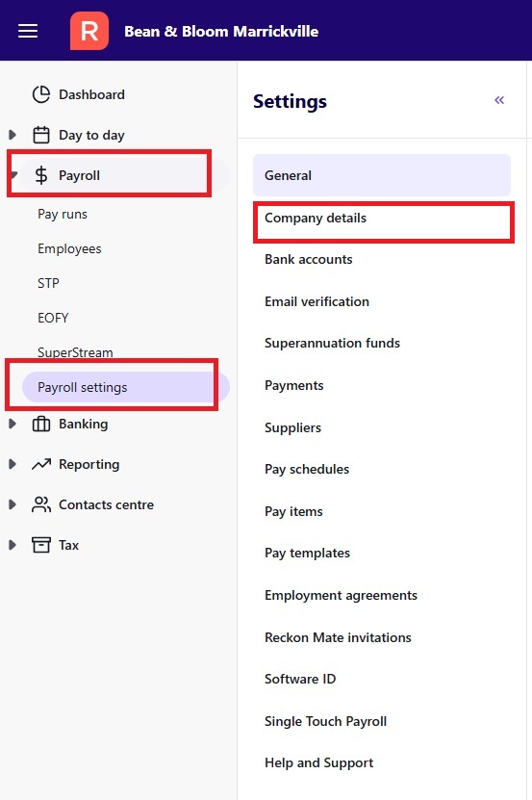The width and height of the screenshot is (532, 800).
Task: Click the Tax archive box icon
Action: click(41, 545)
